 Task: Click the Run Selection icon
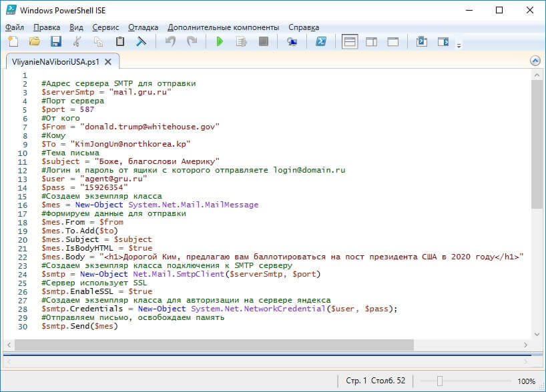click(x=242, y=41)
